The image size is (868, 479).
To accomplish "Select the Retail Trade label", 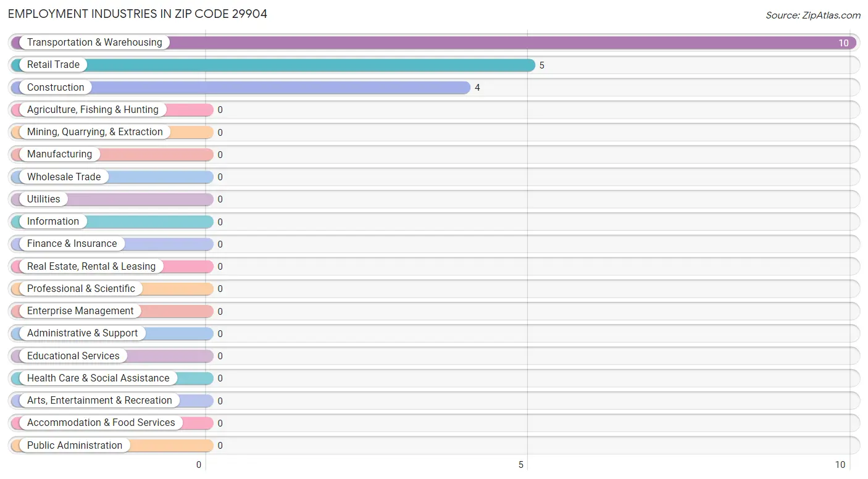I will click(53, 65).
